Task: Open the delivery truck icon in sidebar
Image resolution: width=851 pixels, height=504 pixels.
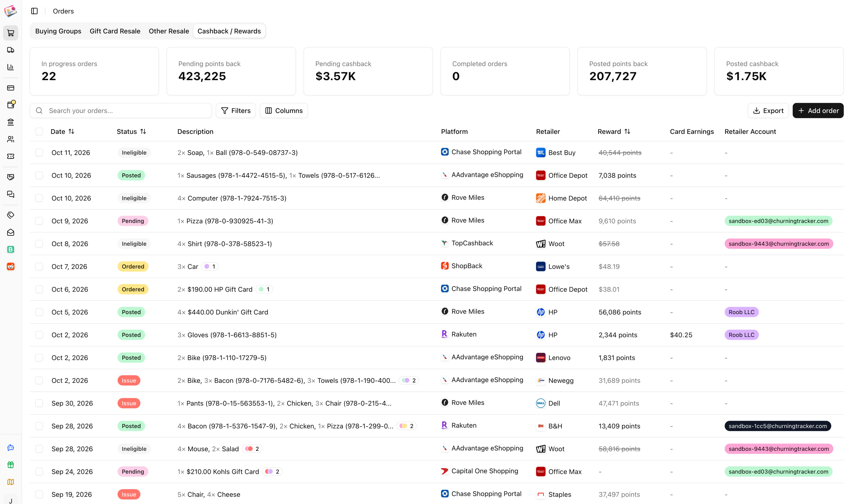Action: click(11, 50)
